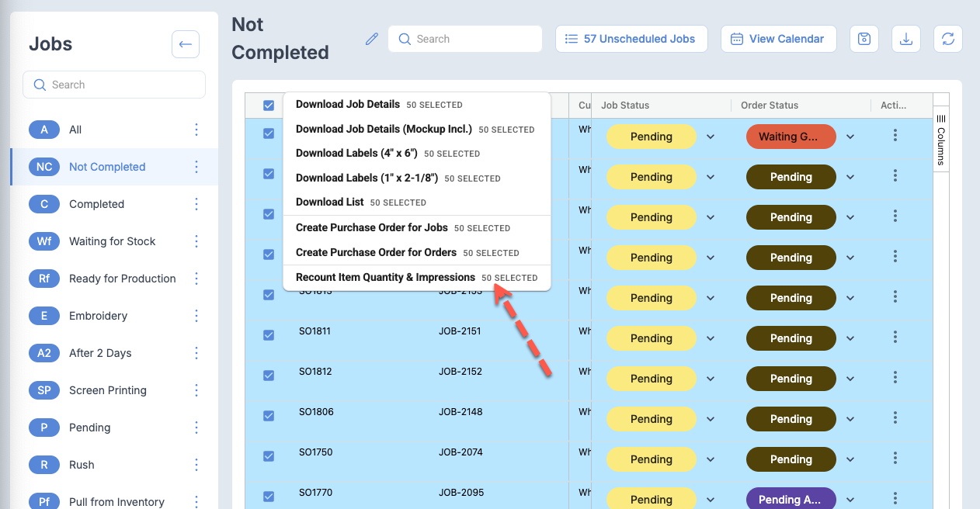Click the purple Pending A... status badge

[791, 500]
